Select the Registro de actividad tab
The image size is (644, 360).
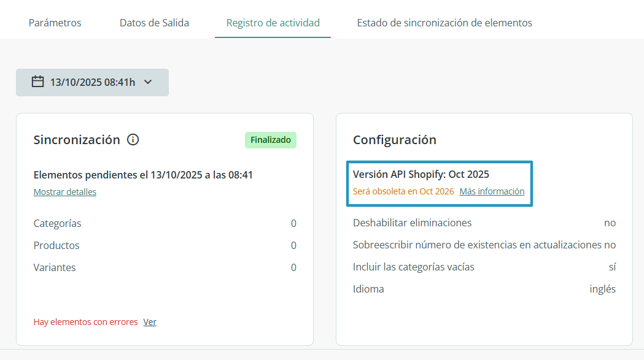[273, 23]
